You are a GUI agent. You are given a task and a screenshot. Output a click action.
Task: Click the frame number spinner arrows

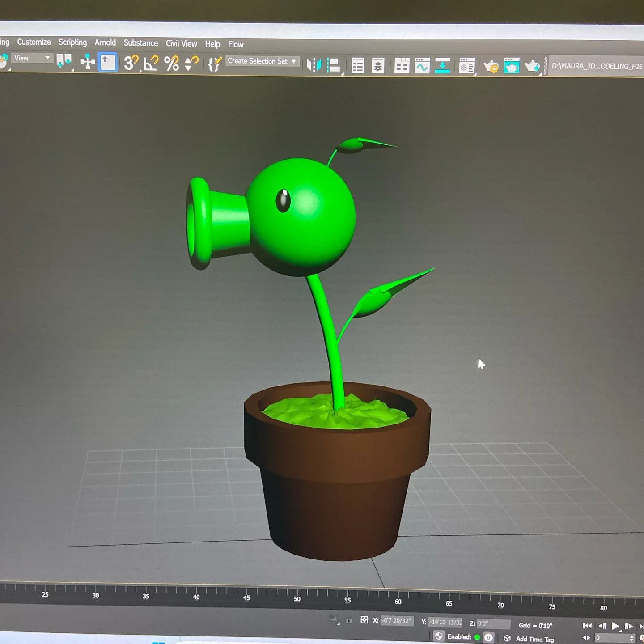[x=631, y=638]
